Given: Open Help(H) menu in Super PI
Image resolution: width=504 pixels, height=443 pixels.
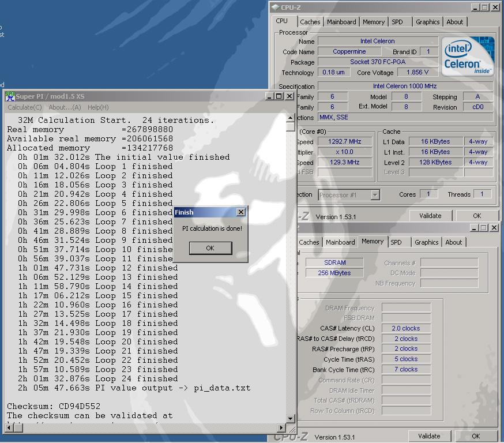Looking at the screenshot, I should [x=98, y=107].
